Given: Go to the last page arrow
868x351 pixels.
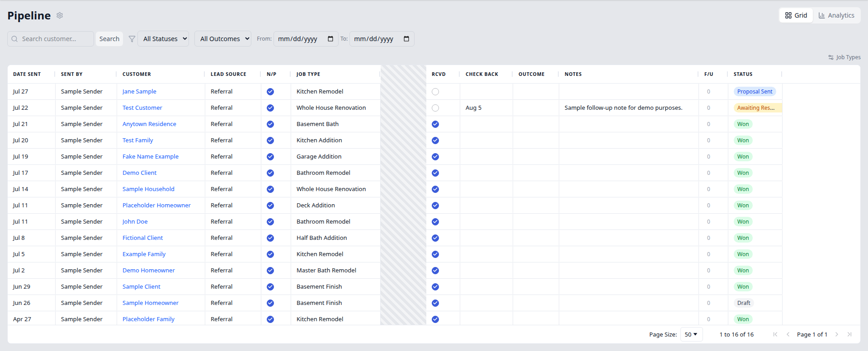Looking at the screenshot, I should tap(849, 334).
